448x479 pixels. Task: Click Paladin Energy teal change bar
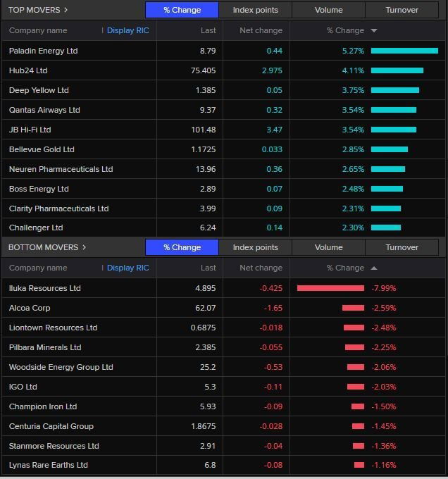404,51
